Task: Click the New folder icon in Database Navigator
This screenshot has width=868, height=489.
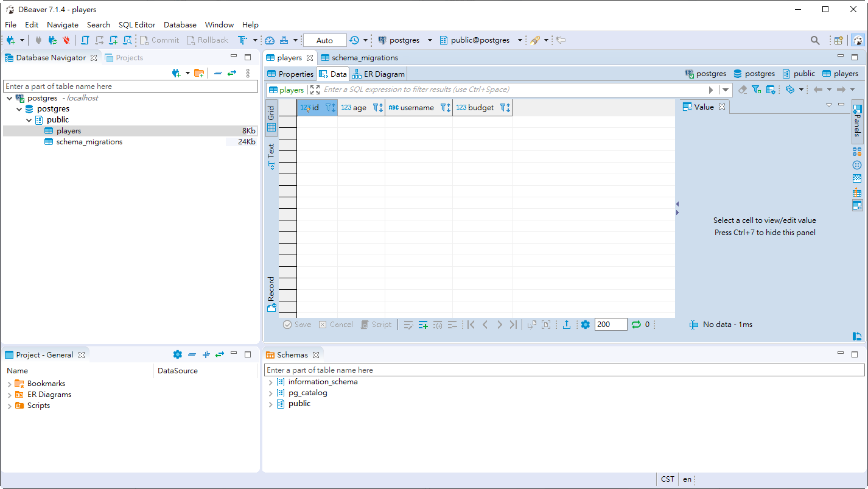Action: [x=199, y=73]
